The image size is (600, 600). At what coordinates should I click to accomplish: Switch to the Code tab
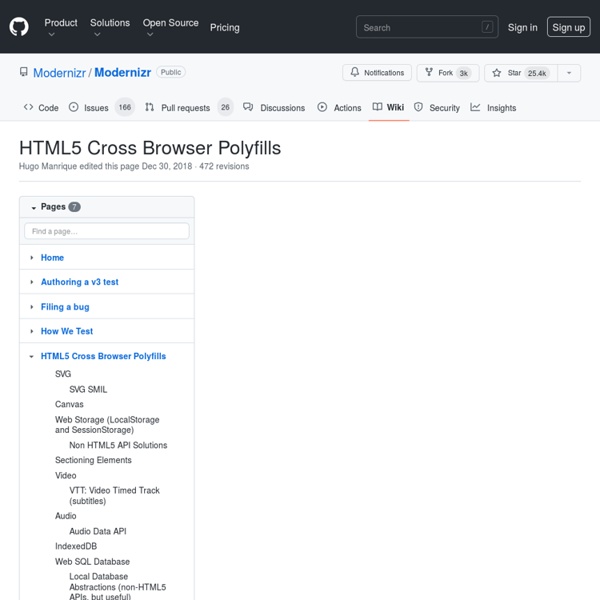[41, 108]
